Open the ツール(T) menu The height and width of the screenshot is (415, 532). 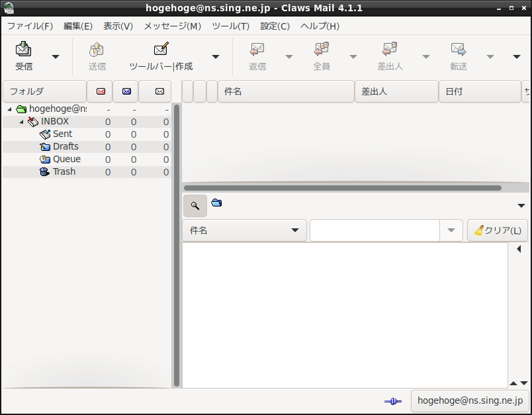pos(231,26)
